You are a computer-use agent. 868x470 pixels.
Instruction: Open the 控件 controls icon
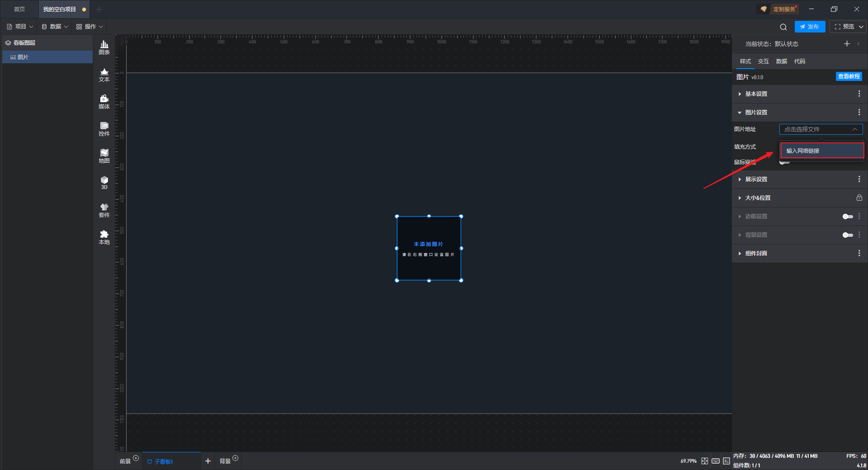(x=104, y=129)
